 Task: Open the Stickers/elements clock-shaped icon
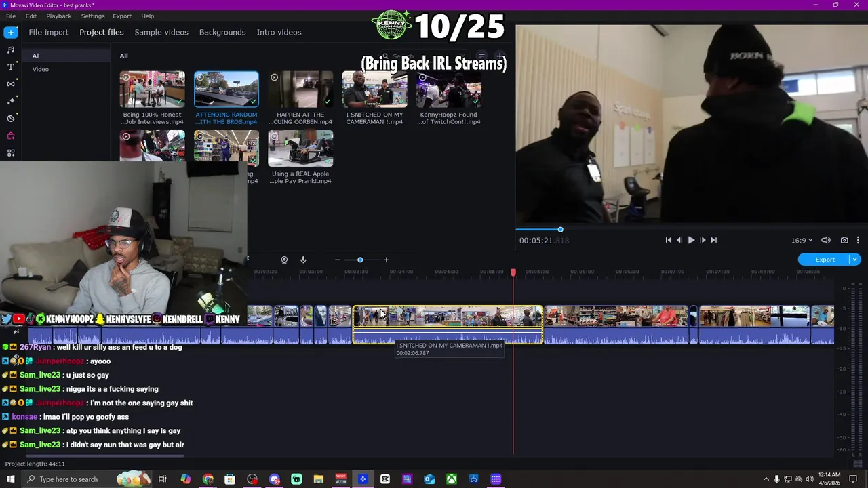11,118
